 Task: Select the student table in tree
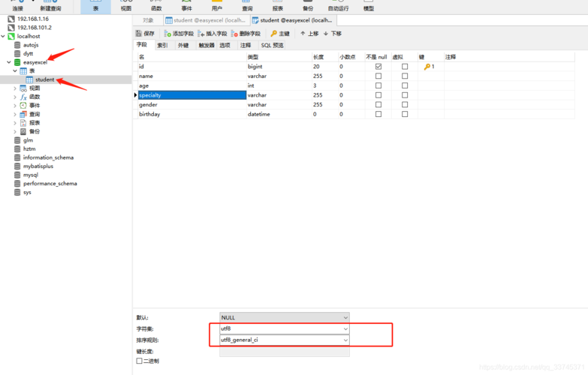pos(44,79)
